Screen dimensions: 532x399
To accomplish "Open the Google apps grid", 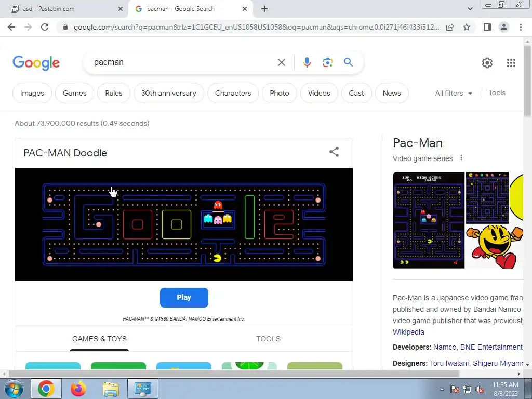I will point(511,63).
